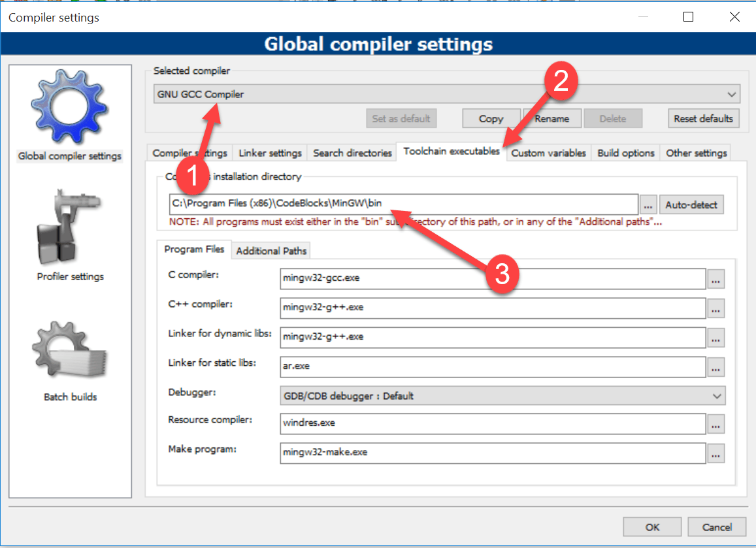This screenshot has width=756, height=548.
Task: Browse for Resource compiler executable
Action: click(x=715, y=424)
